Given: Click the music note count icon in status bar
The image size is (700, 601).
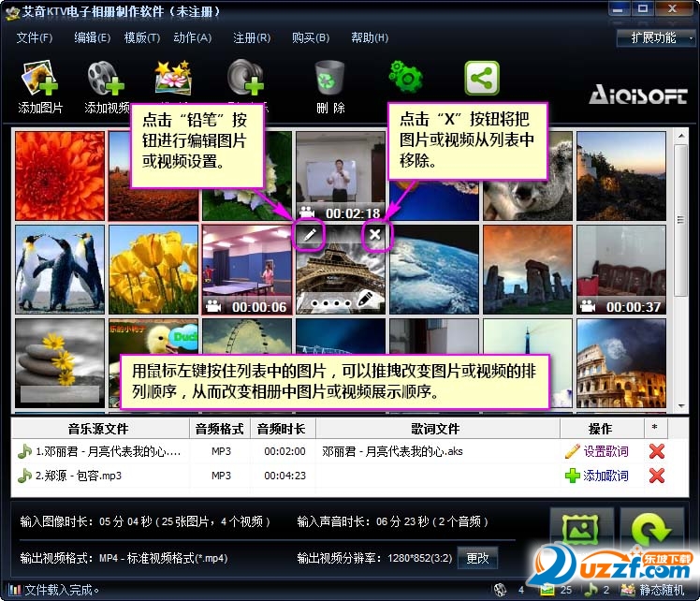Looking at the screenshot, I should click(x=591, y=590).
